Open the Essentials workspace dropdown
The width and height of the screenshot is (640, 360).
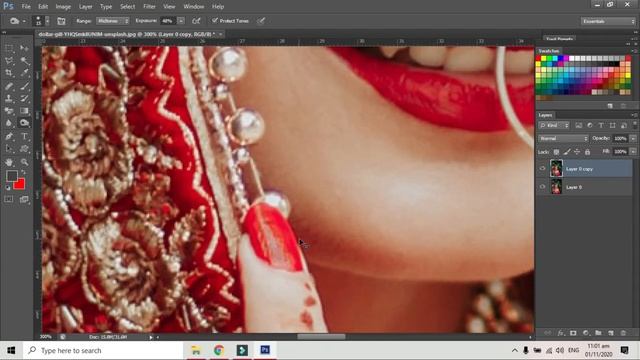(608, 21)
